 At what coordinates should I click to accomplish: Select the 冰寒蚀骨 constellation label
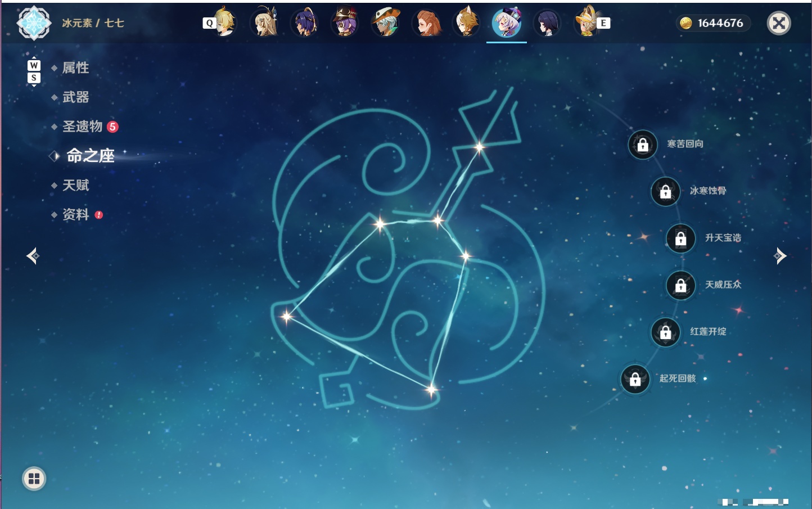point(708,191)
